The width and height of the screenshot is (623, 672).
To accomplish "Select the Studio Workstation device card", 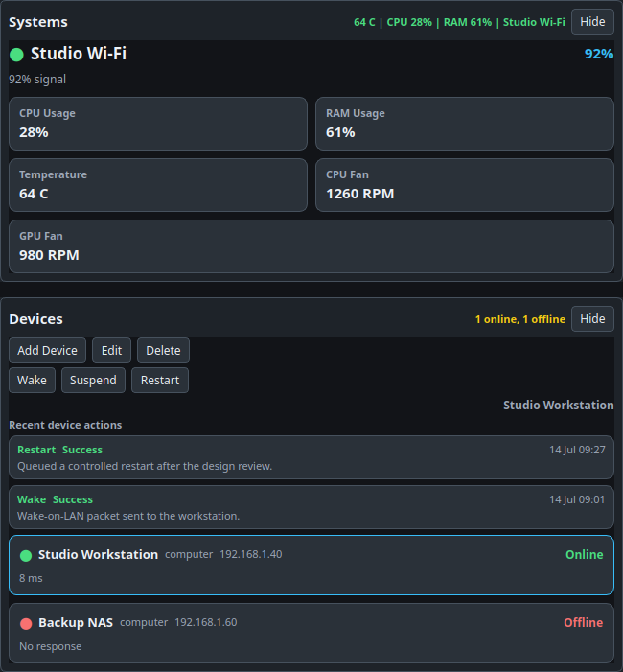I will [x=311, y=565].
